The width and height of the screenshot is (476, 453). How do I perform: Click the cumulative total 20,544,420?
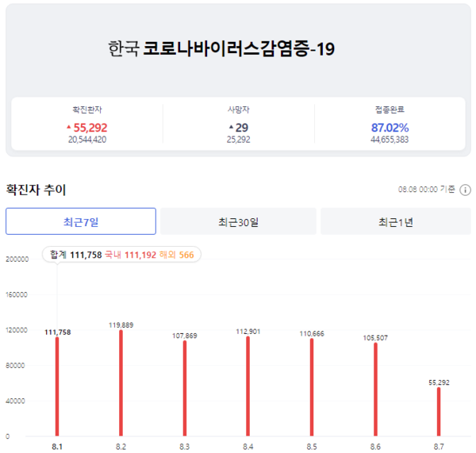pos(87,140)
